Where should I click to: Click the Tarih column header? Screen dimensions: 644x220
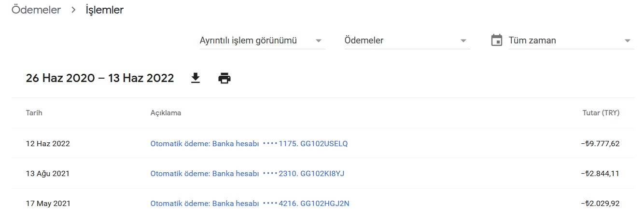[34, 113]
